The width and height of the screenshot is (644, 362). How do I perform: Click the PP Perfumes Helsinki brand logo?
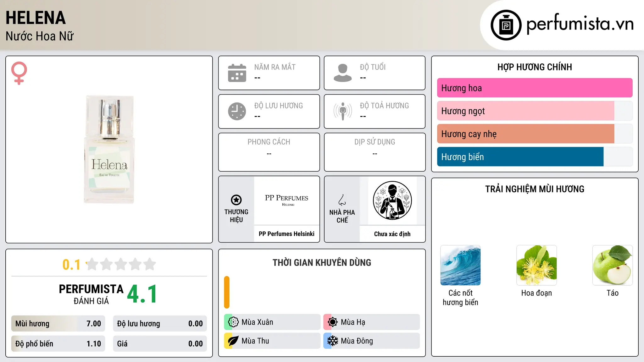tap(286, 201)
